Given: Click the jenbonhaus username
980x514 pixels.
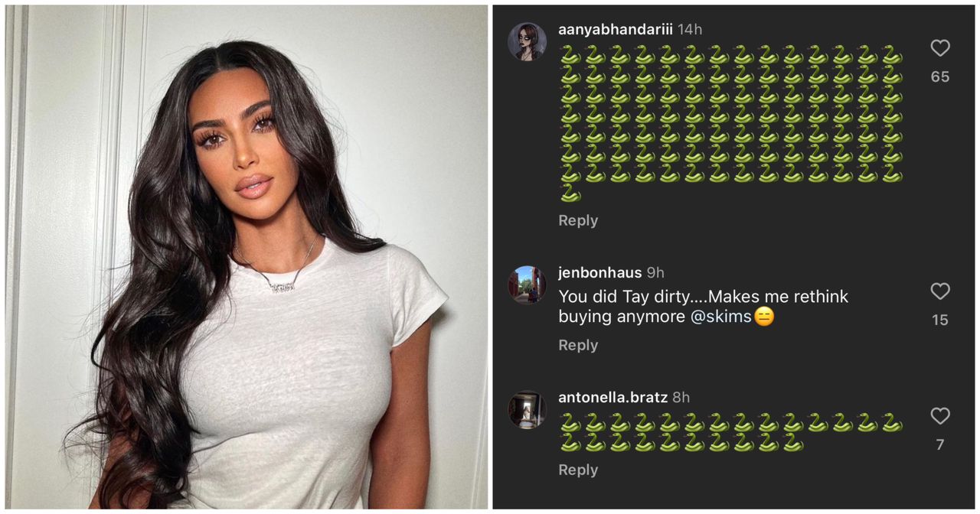Looking at the screenshot, I should tap(600, 272).
